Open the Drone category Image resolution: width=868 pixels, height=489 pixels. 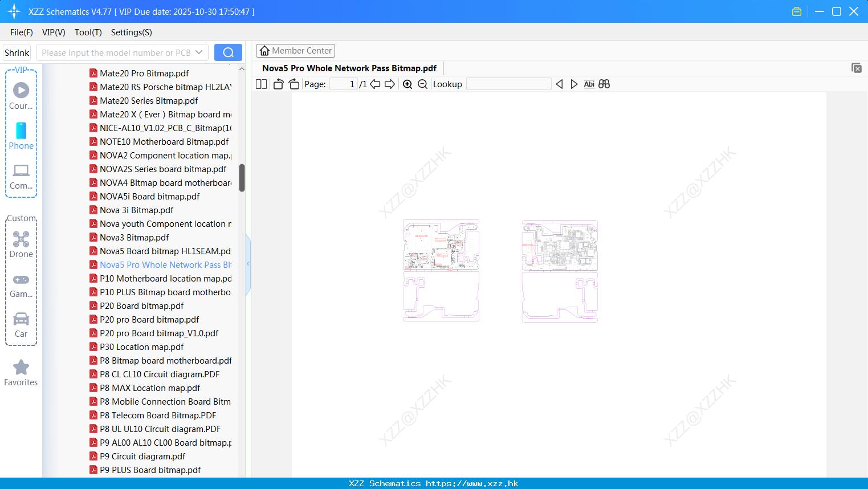point(21,244)
